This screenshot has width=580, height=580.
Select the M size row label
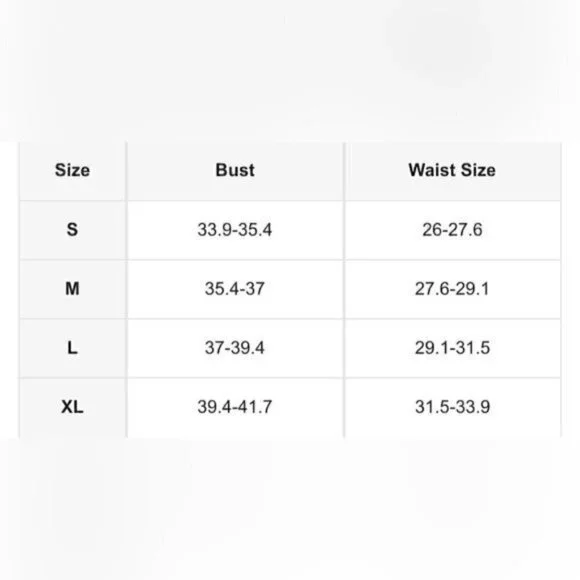click(x=72, y=289)
